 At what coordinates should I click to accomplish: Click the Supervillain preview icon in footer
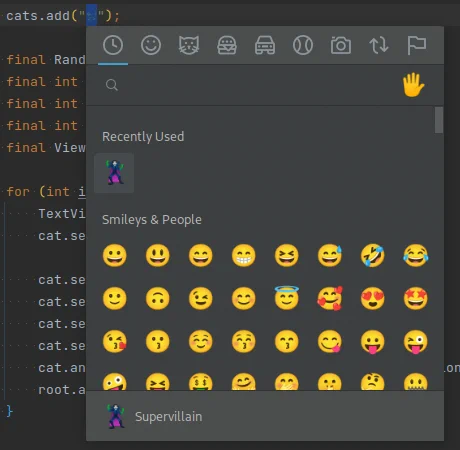coord(116,416)
